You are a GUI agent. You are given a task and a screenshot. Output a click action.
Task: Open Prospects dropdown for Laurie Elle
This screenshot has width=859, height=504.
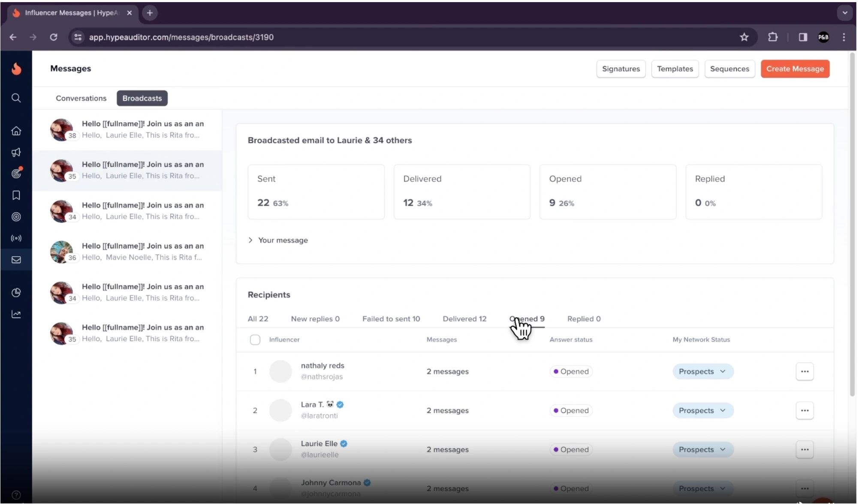pyautogui.click(x=702, y=450)
